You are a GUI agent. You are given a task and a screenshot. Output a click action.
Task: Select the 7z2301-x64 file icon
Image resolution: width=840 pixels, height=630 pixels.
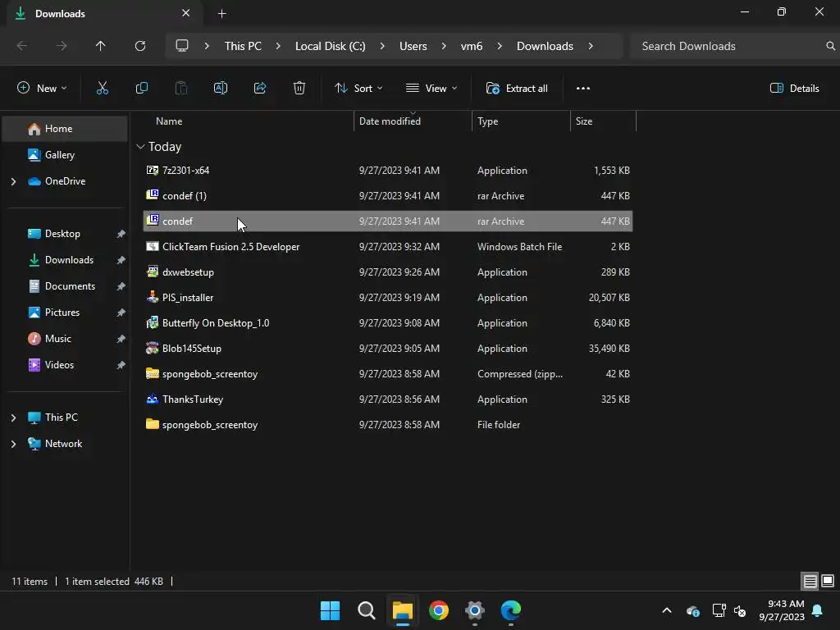pos(152,170)
